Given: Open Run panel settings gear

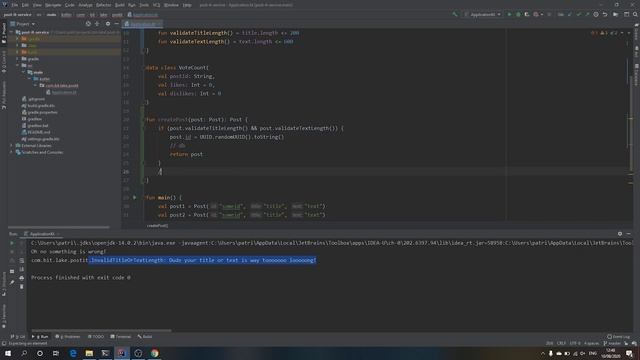Looking at the screenshot, I should (620, 234).
